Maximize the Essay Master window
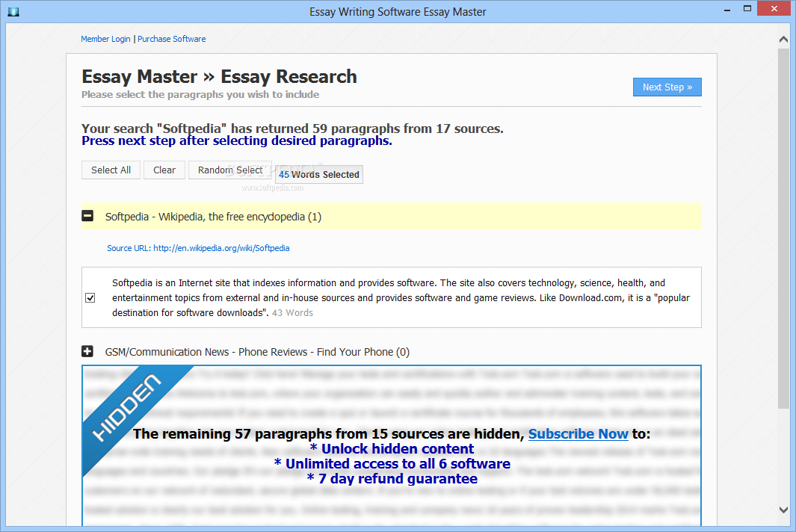Image resolution: width=796 pixels, height=532 pixels. click(x=747, y=9)
